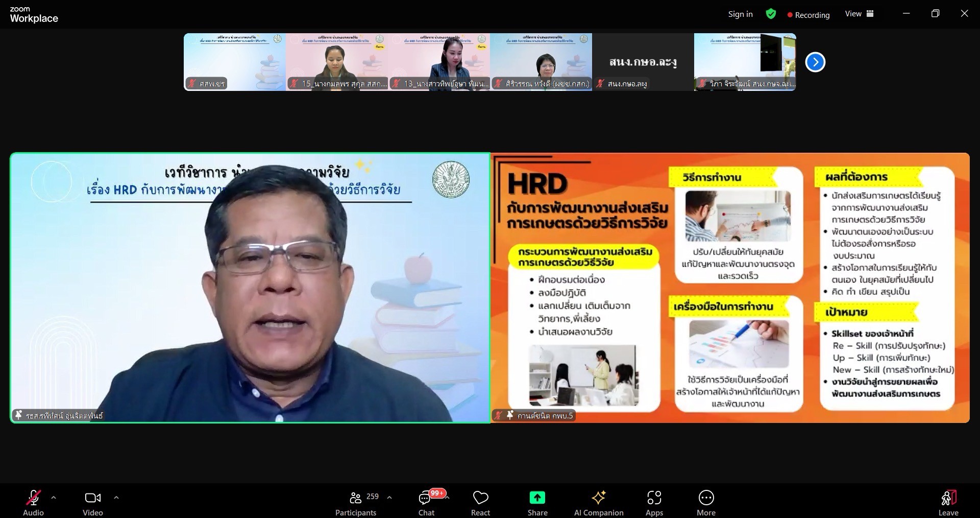Open the React emoji menu
Viewport: 980px width, 518px height.
coord(480,502)
